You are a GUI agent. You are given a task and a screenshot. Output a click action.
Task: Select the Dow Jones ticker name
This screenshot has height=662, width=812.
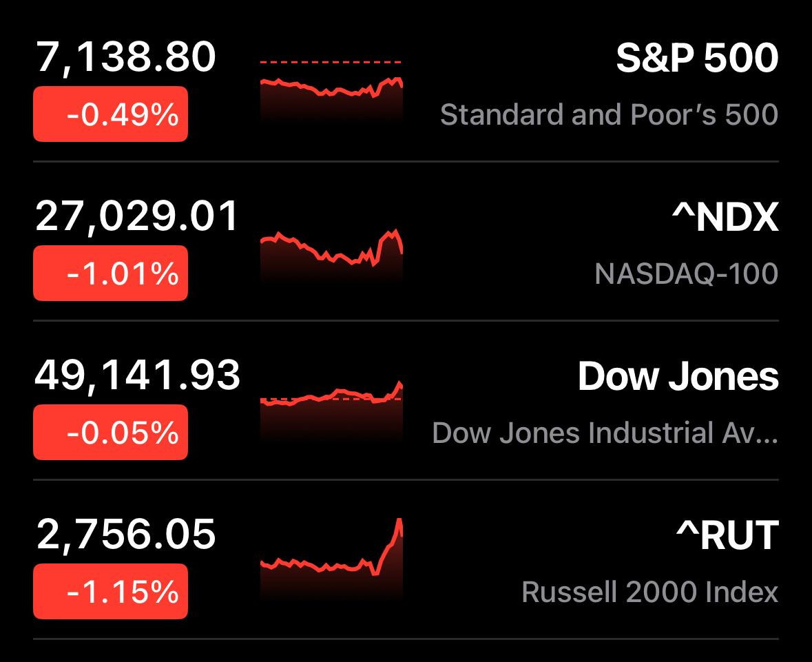(678, 377)
